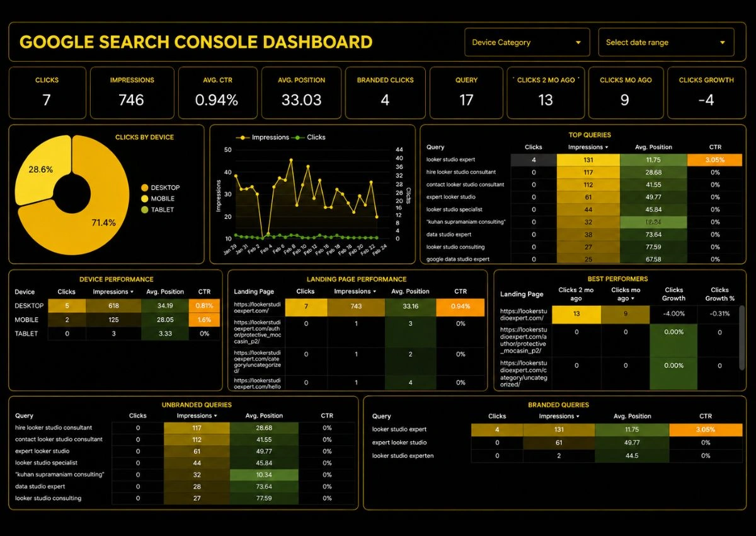Select the MOBILE row in Device Performance
Image resolution: width=756 pixels, height=536 pixels.
(117, 320)
